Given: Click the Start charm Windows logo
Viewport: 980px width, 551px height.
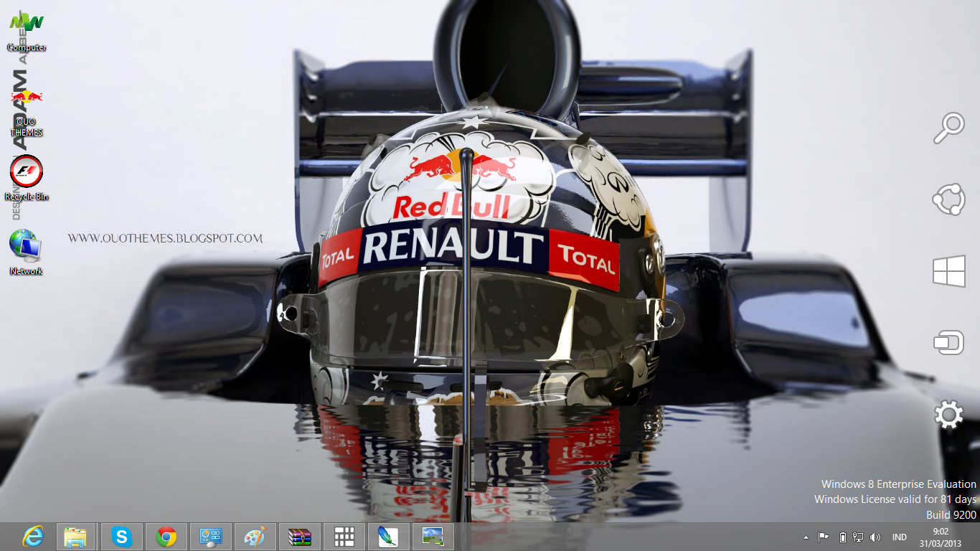Looking at the screenshot, I should [948, 272].
